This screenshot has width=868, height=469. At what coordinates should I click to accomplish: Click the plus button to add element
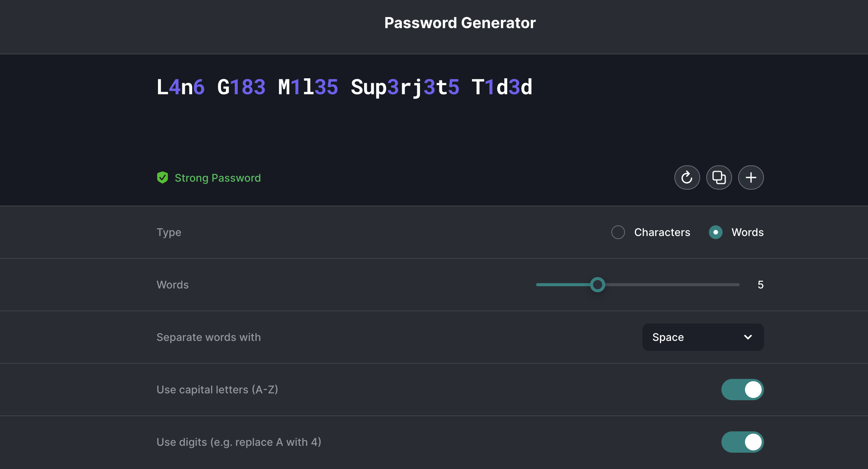[750, 177]
